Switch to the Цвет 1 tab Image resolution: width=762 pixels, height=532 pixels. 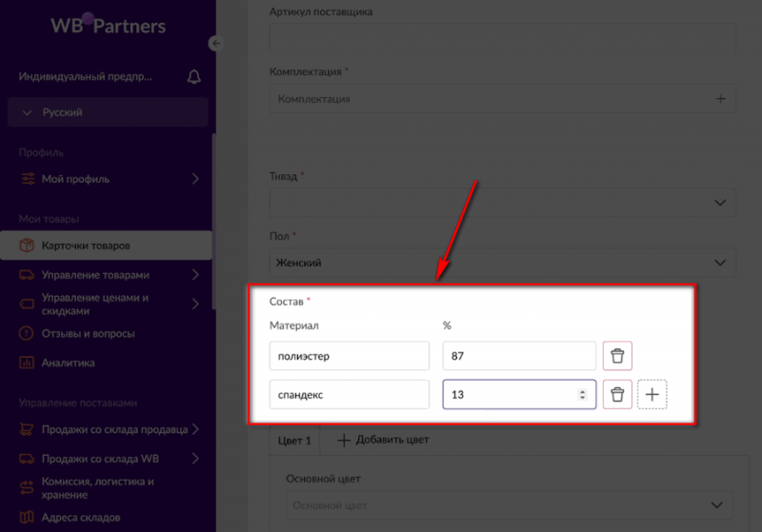coord(294,440)
